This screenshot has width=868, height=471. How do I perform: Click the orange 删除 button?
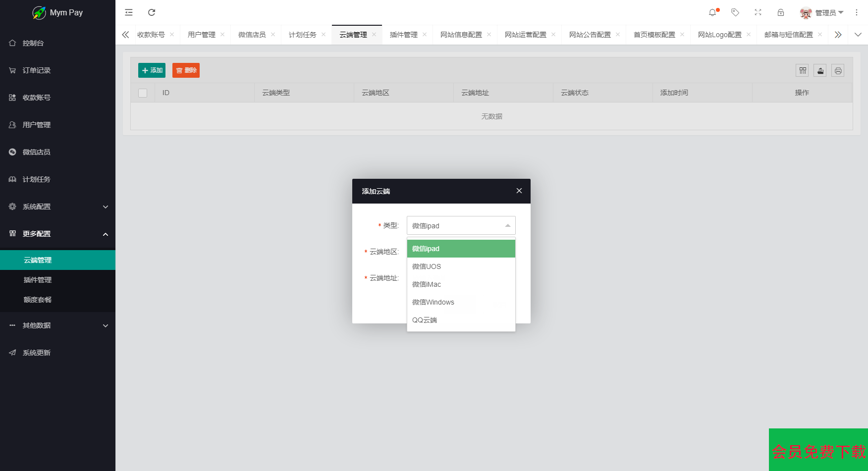pyautogui.click(x=186, y=70)
